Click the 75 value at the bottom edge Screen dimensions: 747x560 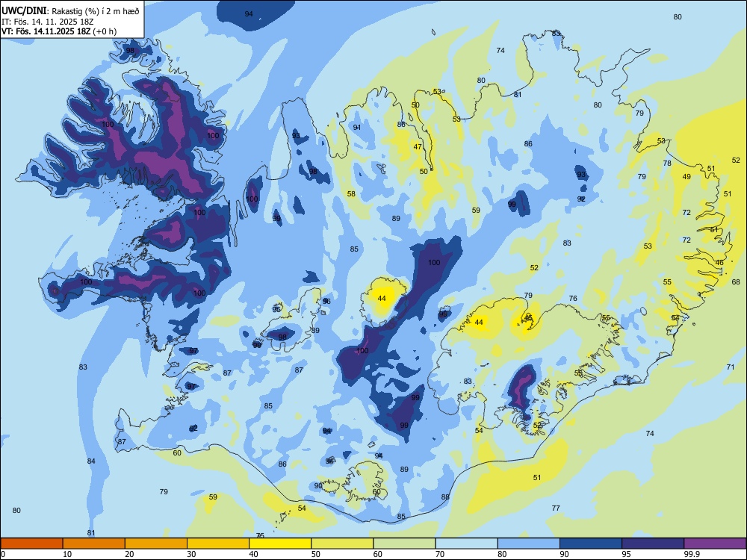tap(260, 535)
